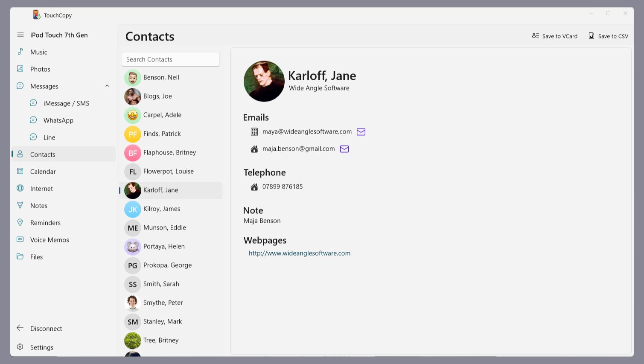Open the Music section
The image size is (644, 364).
tap(64, 52)
